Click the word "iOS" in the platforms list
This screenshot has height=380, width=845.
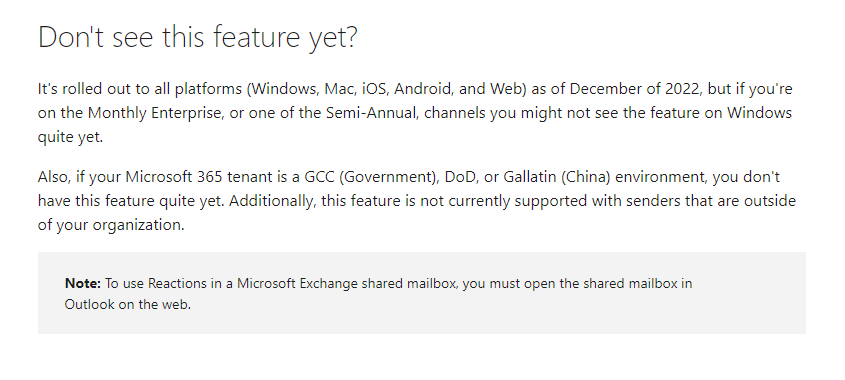[x=375, y=89]
